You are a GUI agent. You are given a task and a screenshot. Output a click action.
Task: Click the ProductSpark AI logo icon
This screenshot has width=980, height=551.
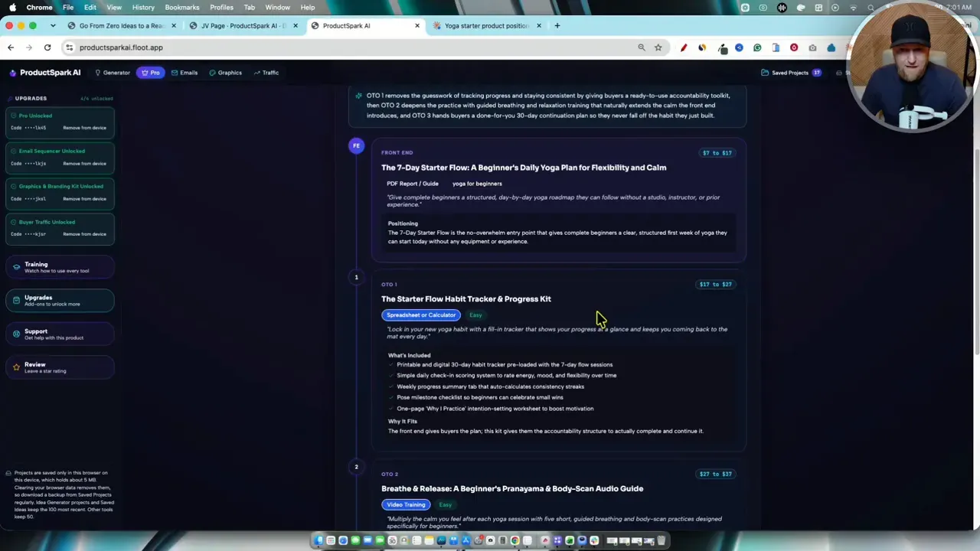12,73
